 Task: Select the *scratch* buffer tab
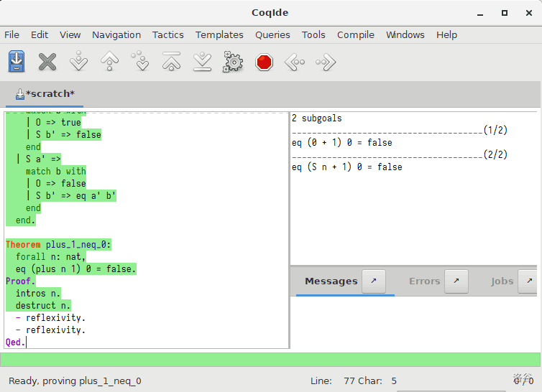point(45,94)
